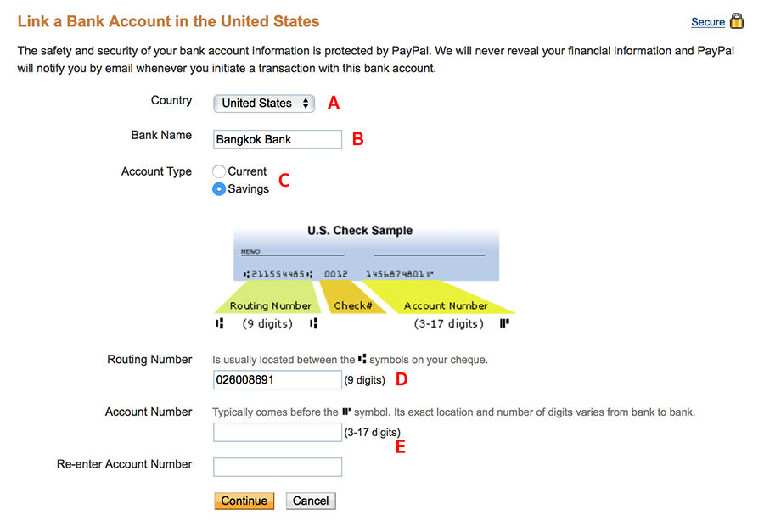The height and width of the screenshot is (532, 764).
Task: Focus the Bank Name field
Action: [278, 139]
